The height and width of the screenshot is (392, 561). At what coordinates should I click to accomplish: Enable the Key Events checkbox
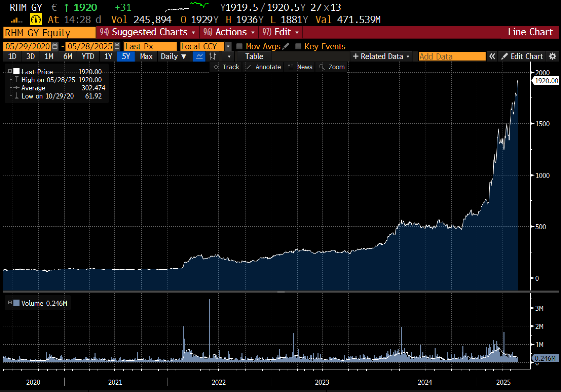(x=298, y=46)
